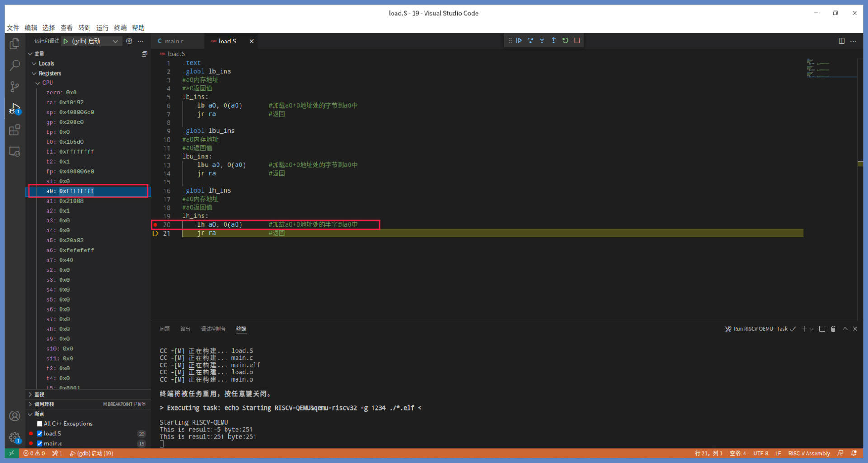Click the Step Into debug icon
This screenshot has width=868, height=463.
click(542, 41)
